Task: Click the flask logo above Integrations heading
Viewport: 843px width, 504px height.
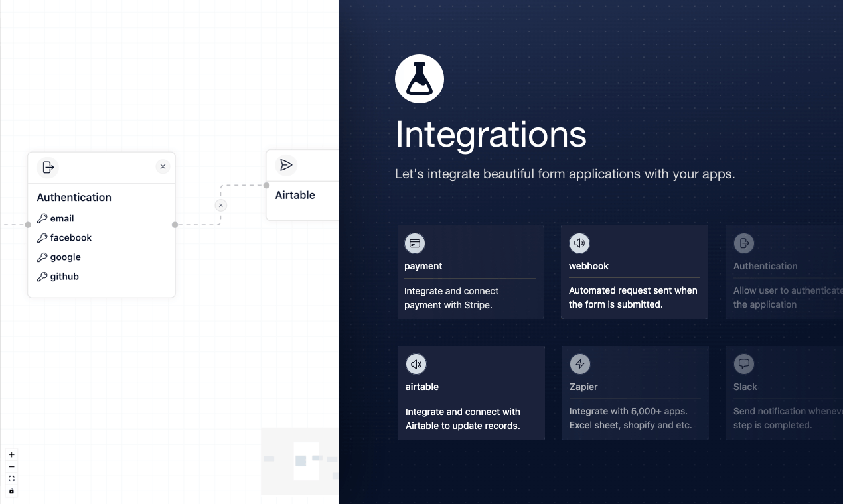Action: (x=419, y=78)
